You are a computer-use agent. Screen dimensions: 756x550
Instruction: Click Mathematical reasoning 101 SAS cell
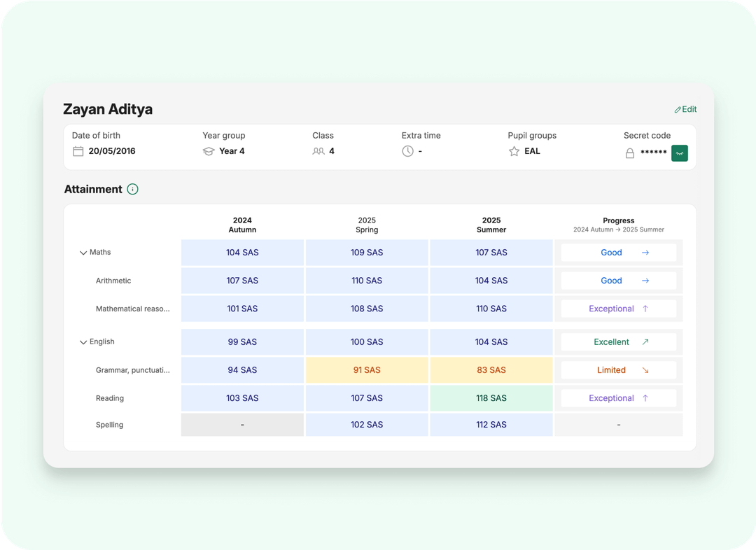coord(242,309)
